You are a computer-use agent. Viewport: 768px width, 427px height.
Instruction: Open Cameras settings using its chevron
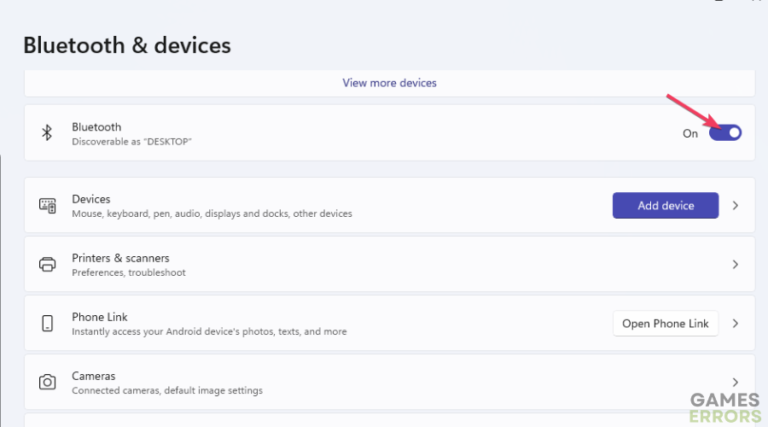point(735,382)
